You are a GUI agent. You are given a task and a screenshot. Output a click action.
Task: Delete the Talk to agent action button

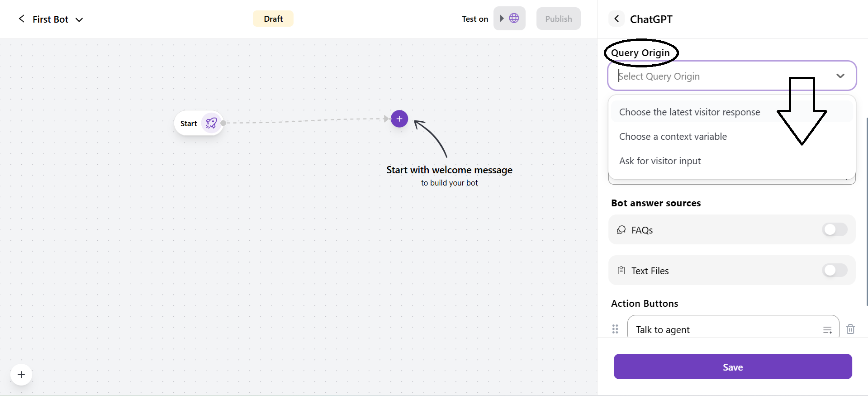click(x=850, y=329)
